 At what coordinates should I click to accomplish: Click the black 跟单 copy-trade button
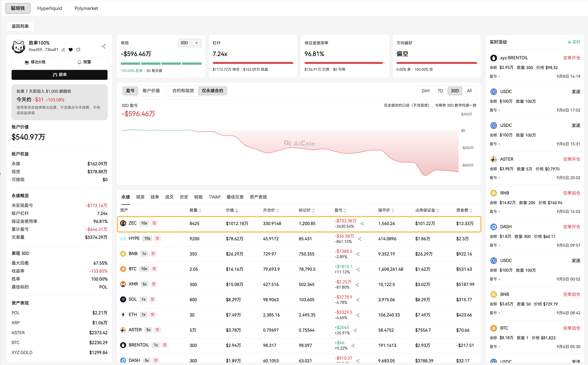point(60,75)
